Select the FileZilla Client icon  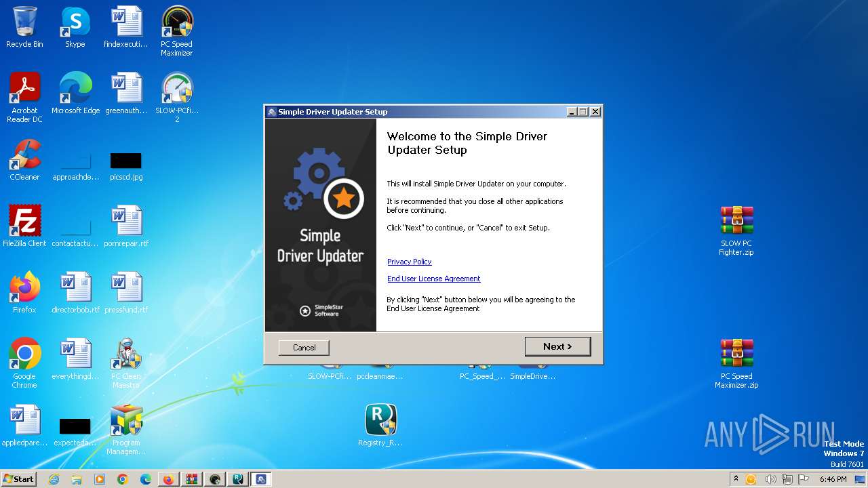point(24,226)
